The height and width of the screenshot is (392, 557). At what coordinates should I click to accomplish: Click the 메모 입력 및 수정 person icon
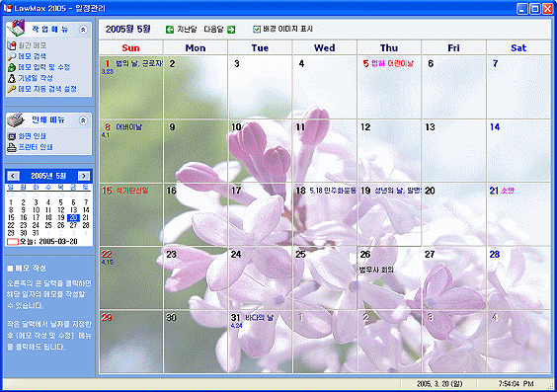pos(12,67)
